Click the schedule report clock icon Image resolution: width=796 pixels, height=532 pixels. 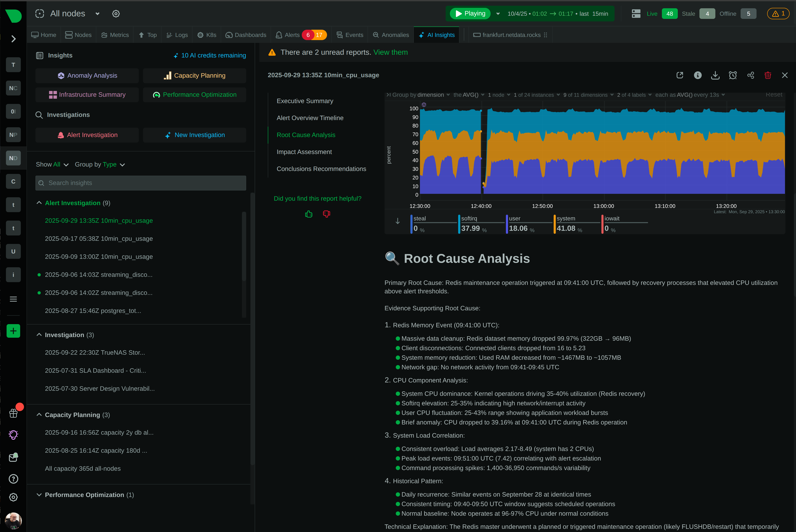(733, 75)
